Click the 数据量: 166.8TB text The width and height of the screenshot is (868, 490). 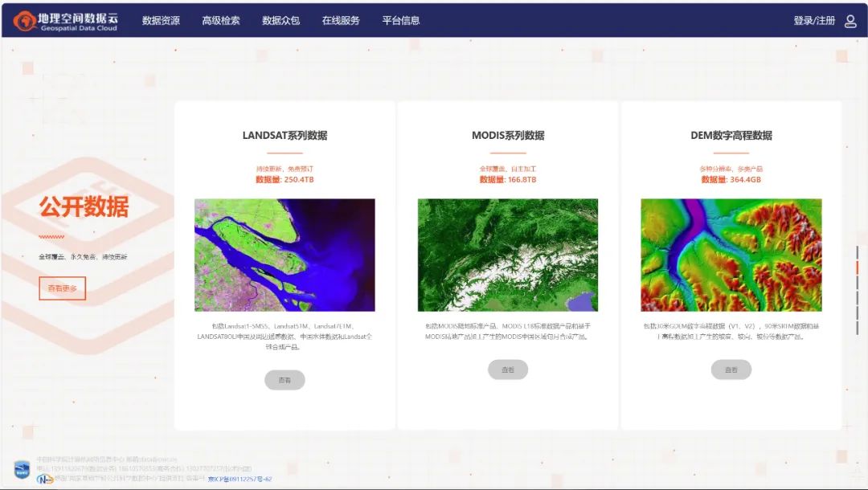[508, 180]
